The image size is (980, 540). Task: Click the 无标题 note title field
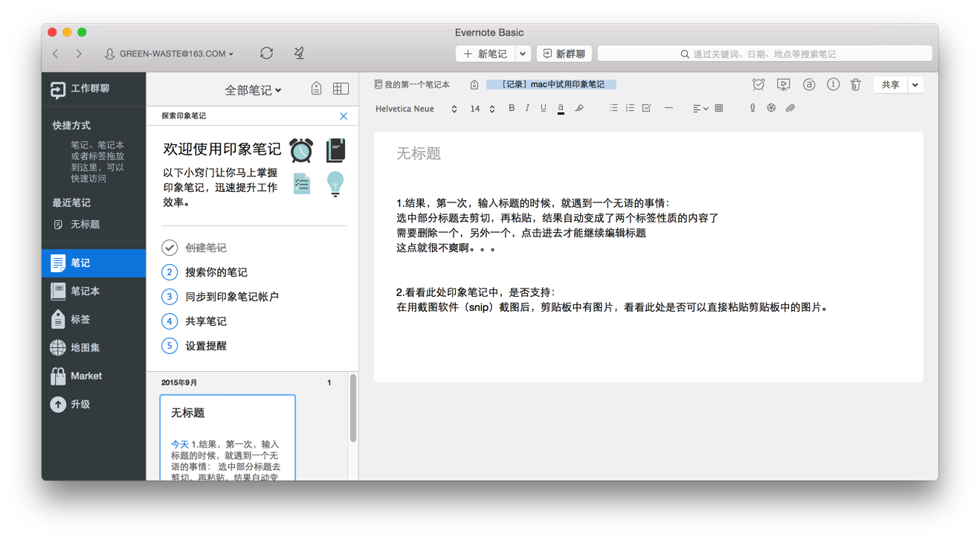click(x=419, y=154)
